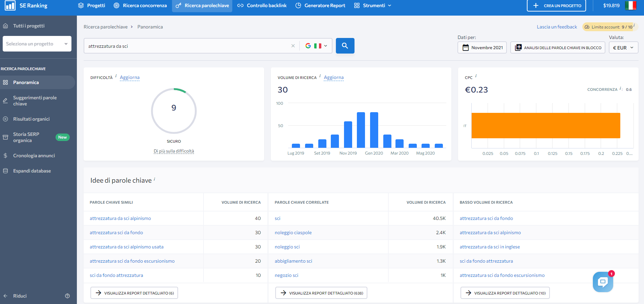Screen dimensions: 644x304
Task: Open the EUR currency dropdown
Action: pyautogui.click(x=623, y=47)
